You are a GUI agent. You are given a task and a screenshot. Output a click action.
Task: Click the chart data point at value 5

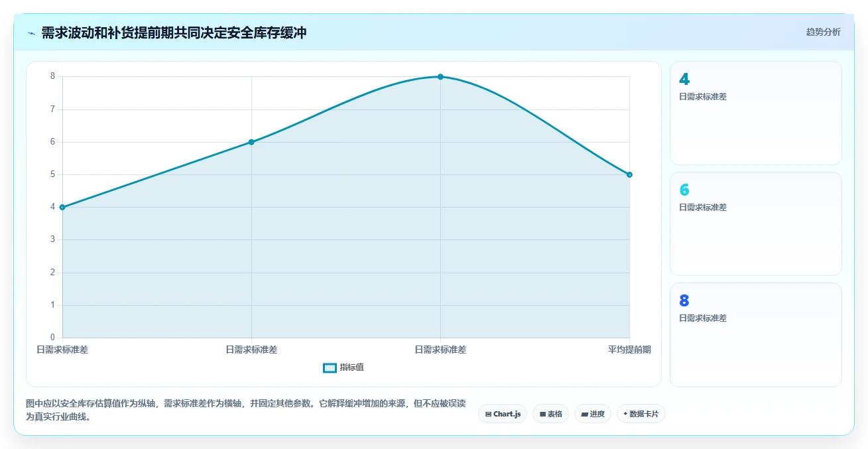pyautogui.click(x=629, y=174)
